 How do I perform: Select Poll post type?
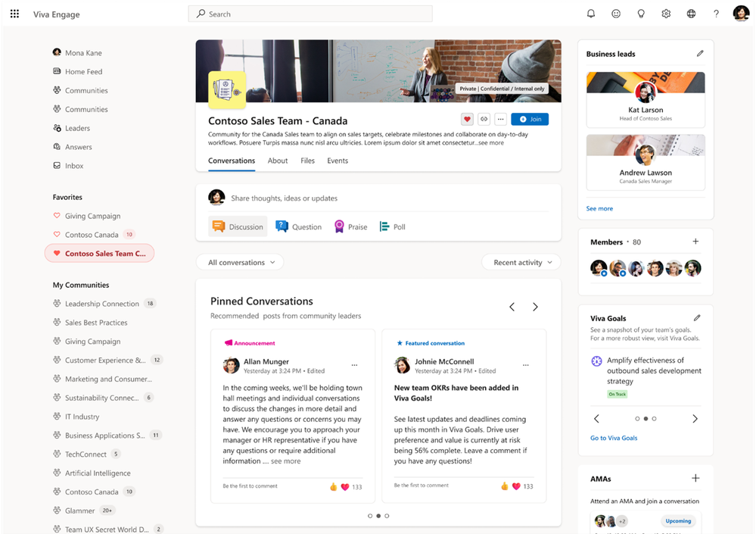[393, 226]
